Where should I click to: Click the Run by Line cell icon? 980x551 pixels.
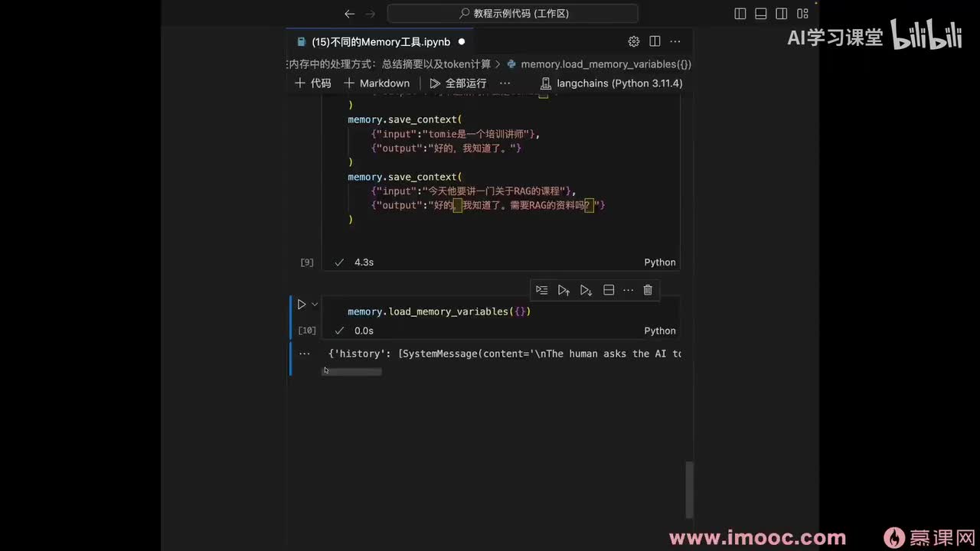coord(542,290)
